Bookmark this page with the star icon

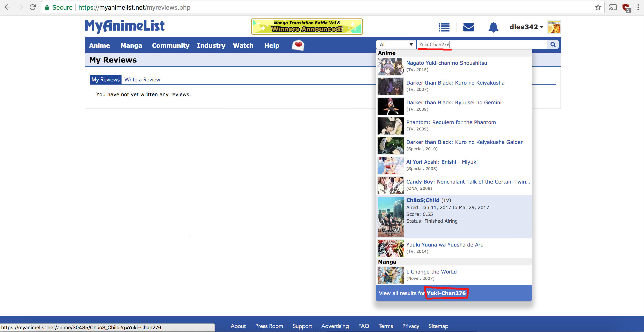[x=598, y=7]
